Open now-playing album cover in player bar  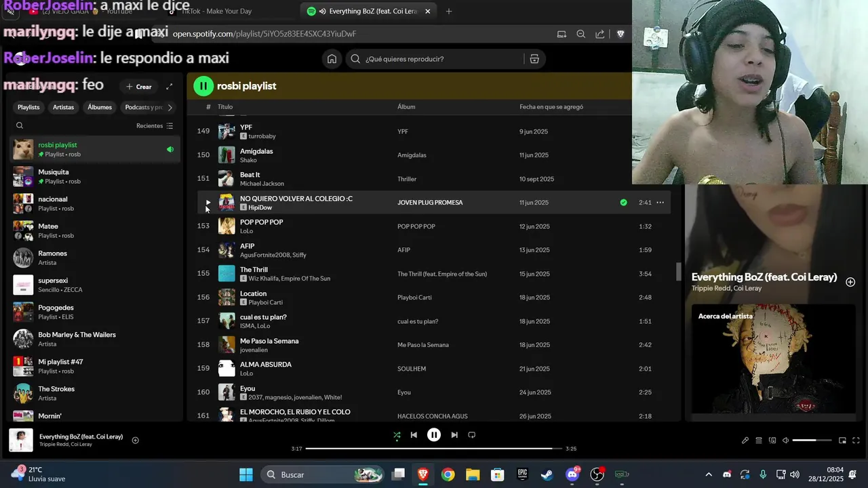pyautogui.click(x=21, y=441)
